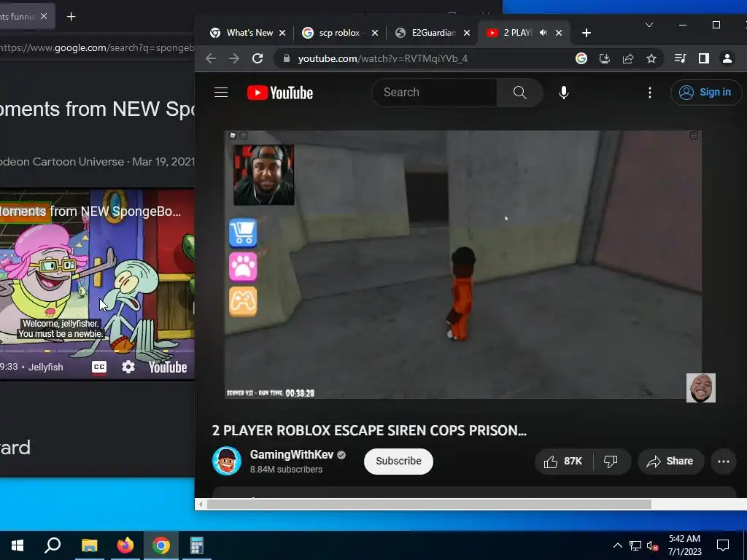
Task: Click the left arrow of the horizontal scrollbar
Action: pyautogui.click(x=201, y=505)
